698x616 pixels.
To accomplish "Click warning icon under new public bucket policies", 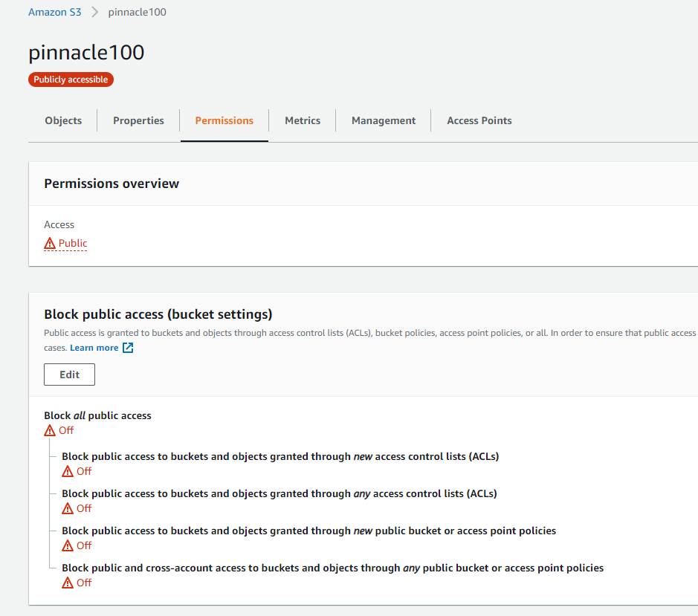I will [x=68, y=545].
